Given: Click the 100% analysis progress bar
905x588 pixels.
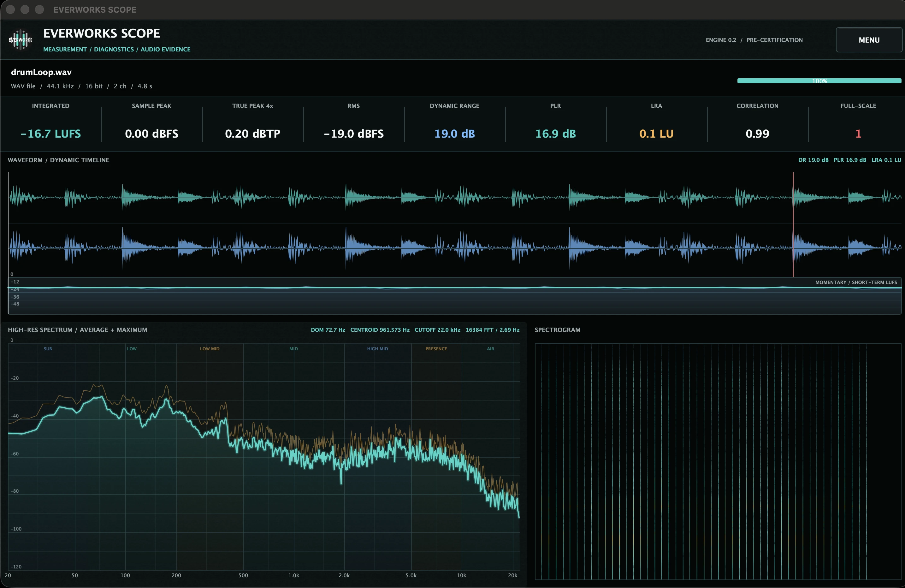Looking at the screenshot, I should (x=819, y=81).
